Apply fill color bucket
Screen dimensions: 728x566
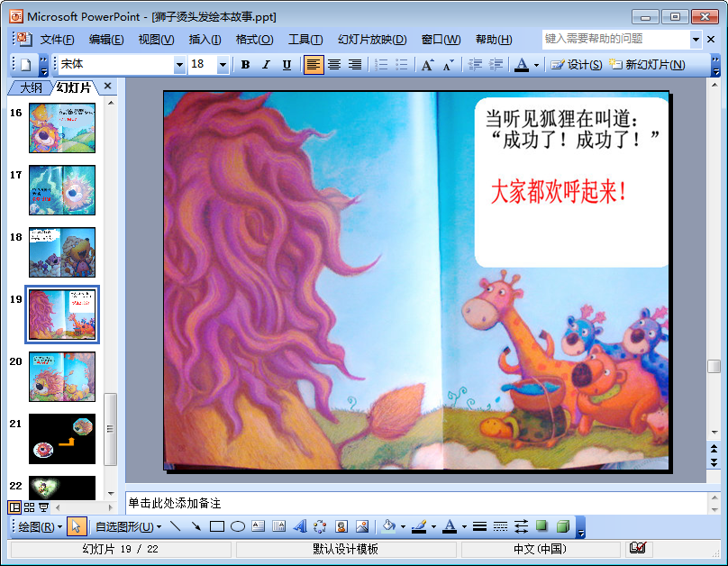coord(389,526)
